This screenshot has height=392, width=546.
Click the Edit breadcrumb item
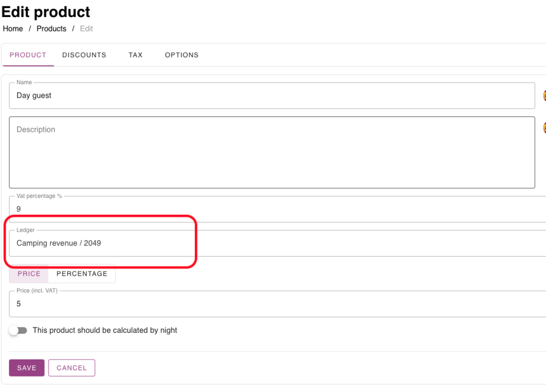tap(86, 29)
